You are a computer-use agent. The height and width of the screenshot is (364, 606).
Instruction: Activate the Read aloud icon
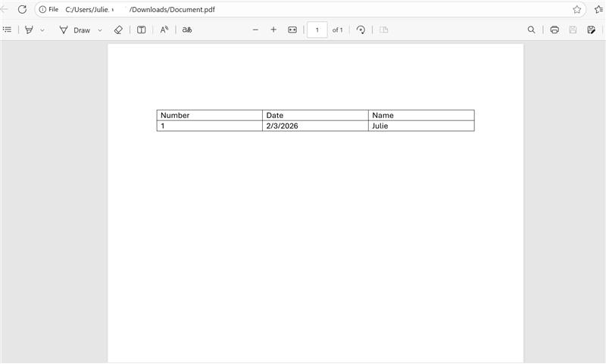[164, 30]
